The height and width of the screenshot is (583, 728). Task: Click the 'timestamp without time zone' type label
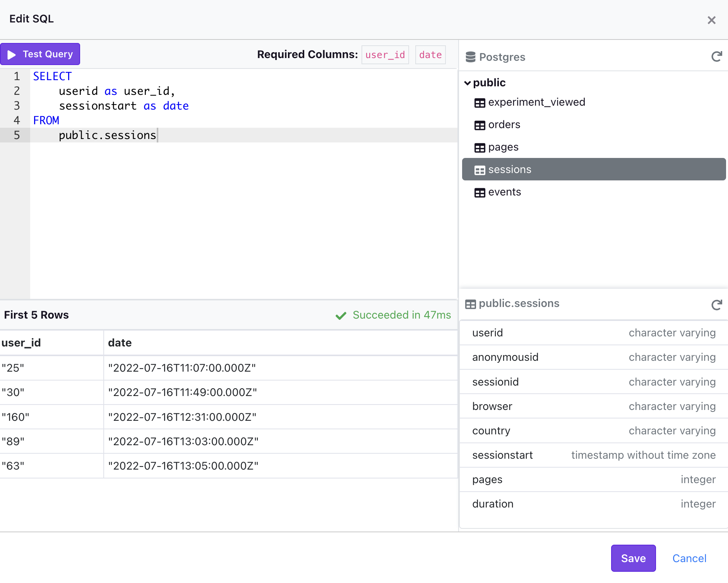coord(643,455)
